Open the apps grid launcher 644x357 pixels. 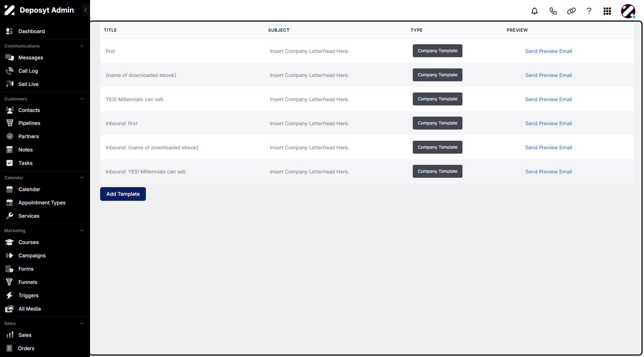[x=607, y=11]
